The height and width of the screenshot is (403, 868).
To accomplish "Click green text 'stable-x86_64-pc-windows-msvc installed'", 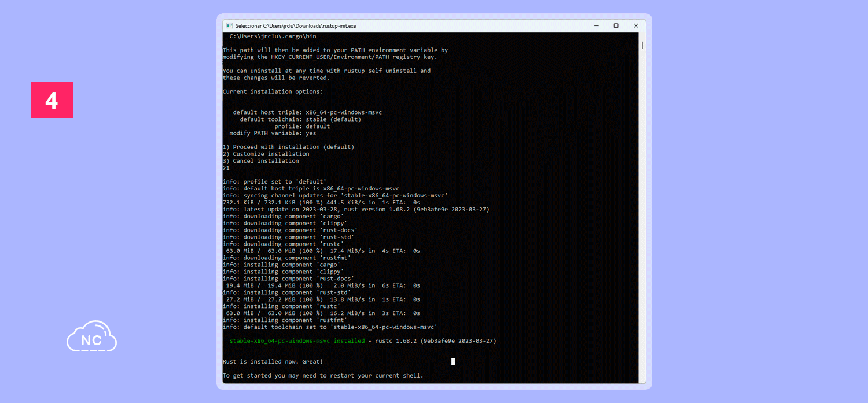I will click(297, 342).
